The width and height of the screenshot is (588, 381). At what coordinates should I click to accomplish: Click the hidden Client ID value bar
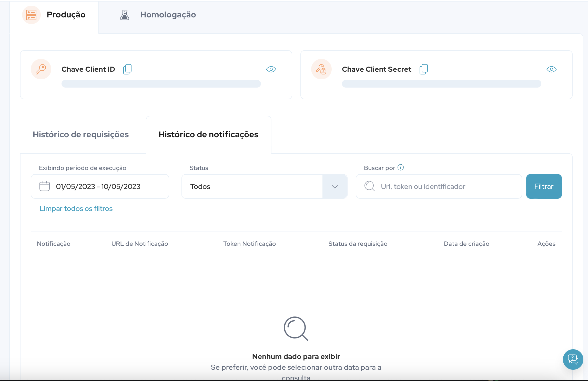161,84
